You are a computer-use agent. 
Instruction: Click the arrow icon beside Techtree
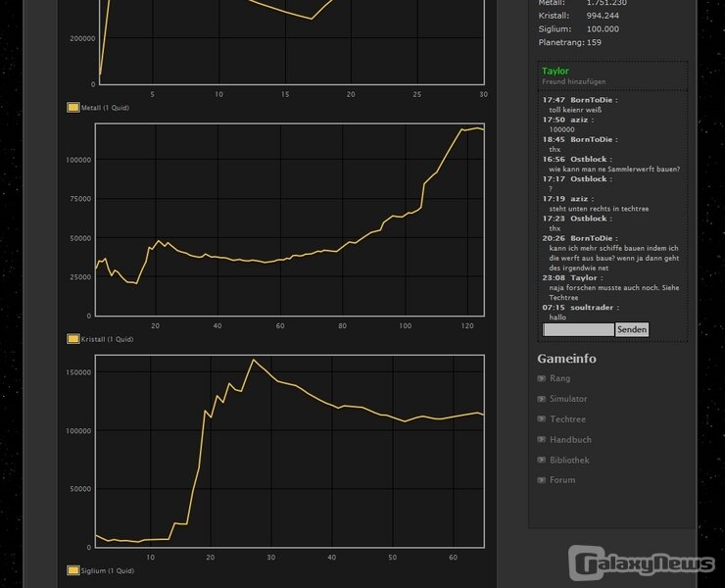pyautogui.click(x=541, y=419)
